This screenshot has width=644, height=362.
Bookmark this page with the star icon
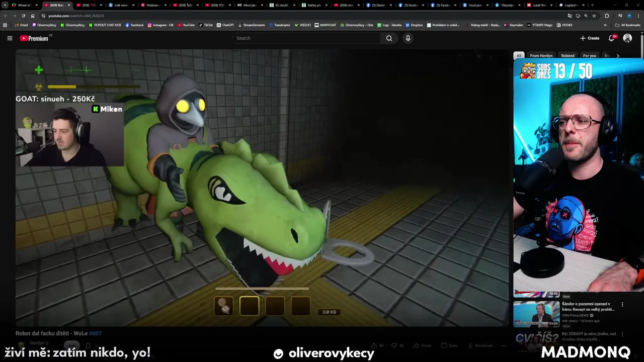tap(594, 16)
